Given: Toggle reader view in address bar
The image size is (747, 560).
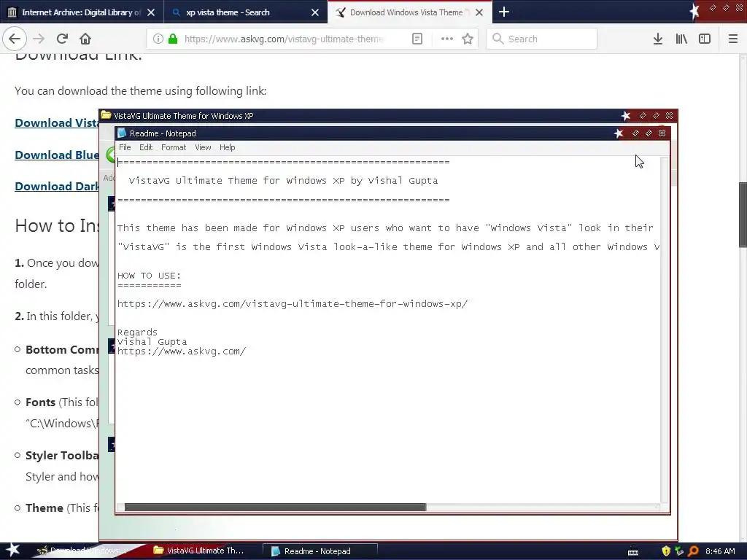Looking at the screenshot, I should tap(417, 39).
